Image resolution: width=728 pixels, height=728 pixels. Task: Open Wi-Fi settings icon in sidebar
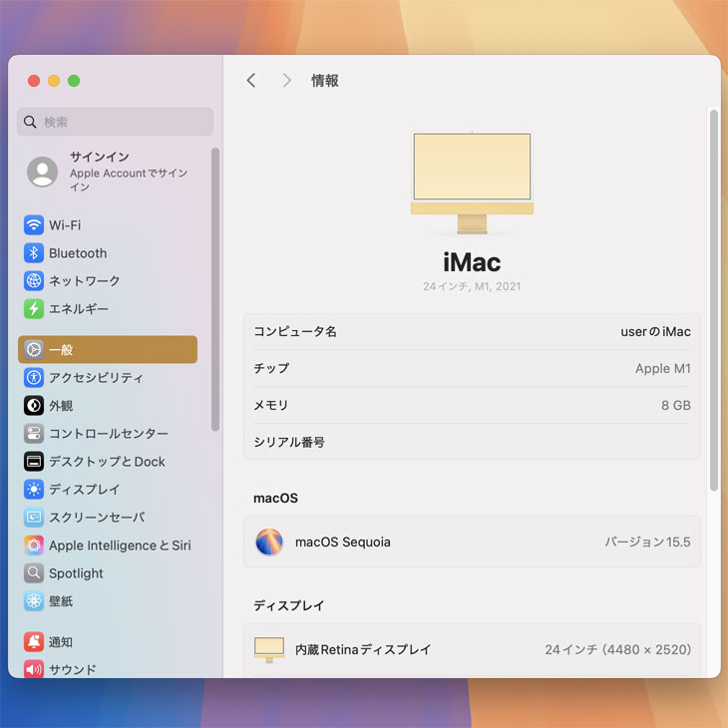click(x=34, y=225)
